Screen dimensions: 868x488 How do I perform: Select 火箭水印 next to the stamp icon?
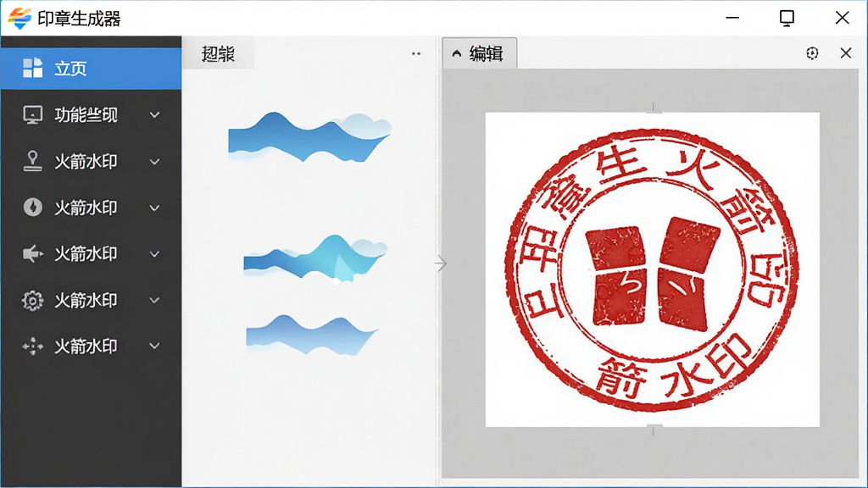point(86,162)
